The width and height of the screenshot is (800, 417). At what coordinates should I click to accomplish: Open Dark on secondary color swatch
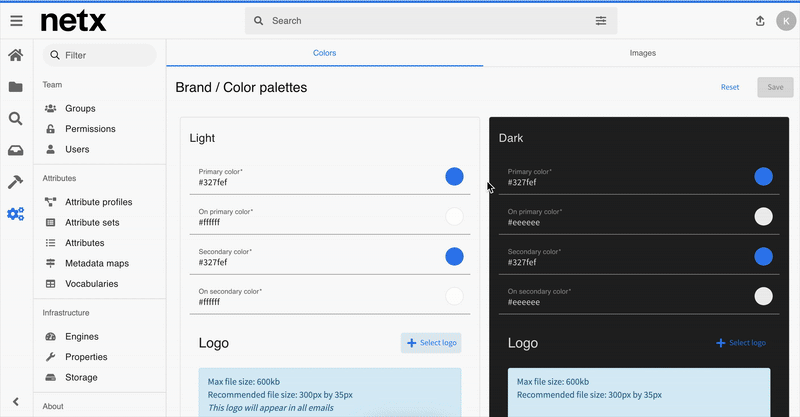[763, 296]
